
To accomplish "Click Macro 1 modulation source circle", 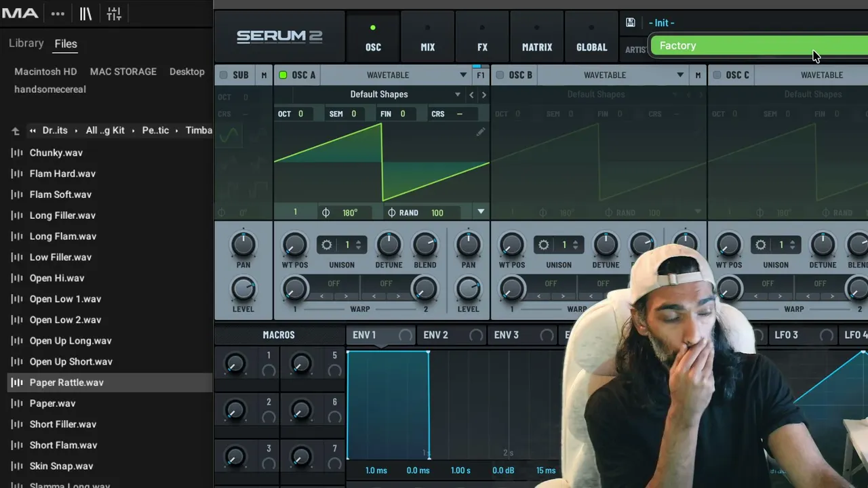I will (269, 371).
